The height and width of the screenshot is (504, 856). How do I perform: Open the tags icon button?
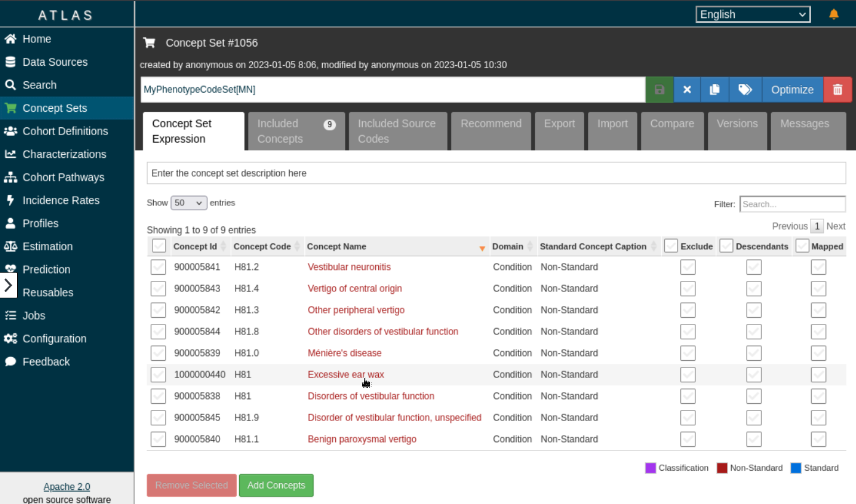point(745,90)
